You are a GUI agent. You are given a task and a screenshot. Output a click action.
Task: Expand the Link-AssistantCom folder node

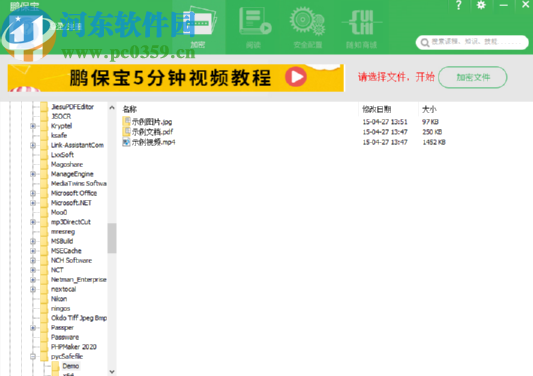click(x=33, y=145)
